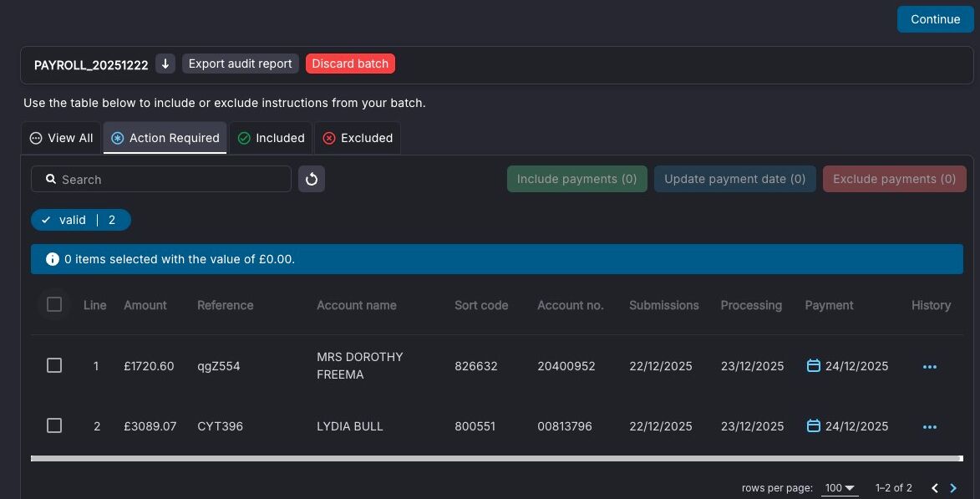Viewport: 980px width, 499px height.
Task: Click account number 20400952
Action: [566, 366]
